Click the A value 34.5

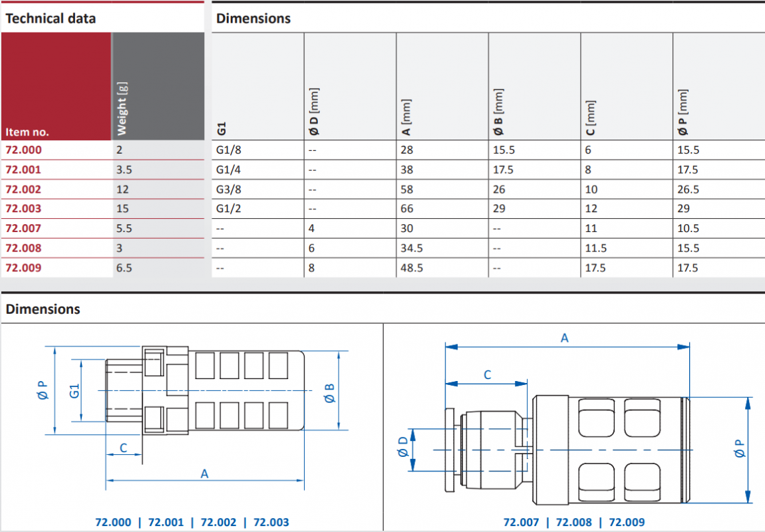[x=412, y=248]
